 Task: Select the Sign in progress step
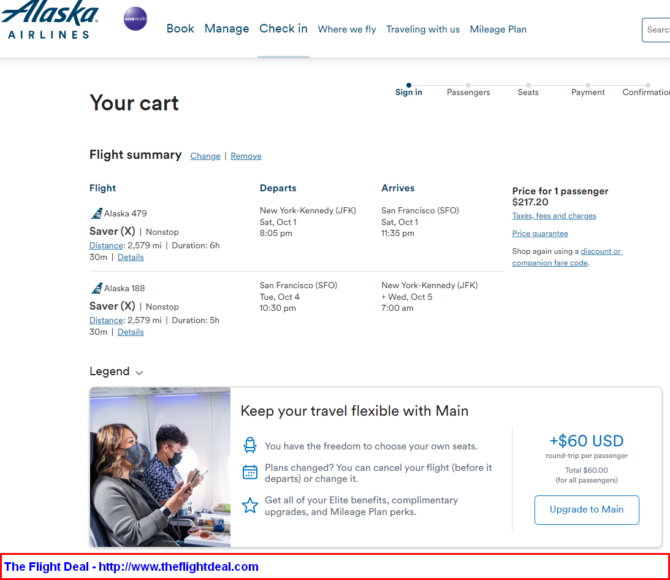point(408,89)
